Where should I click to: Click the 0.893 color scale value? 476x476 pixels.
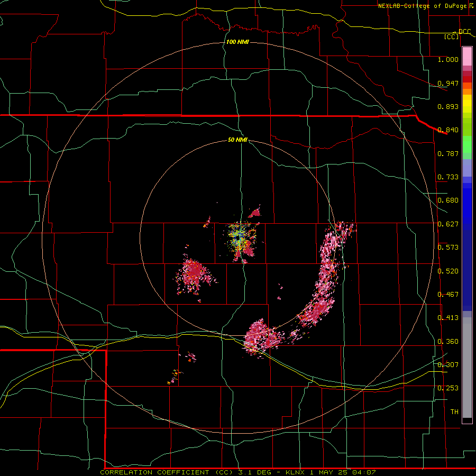point(448,106)
